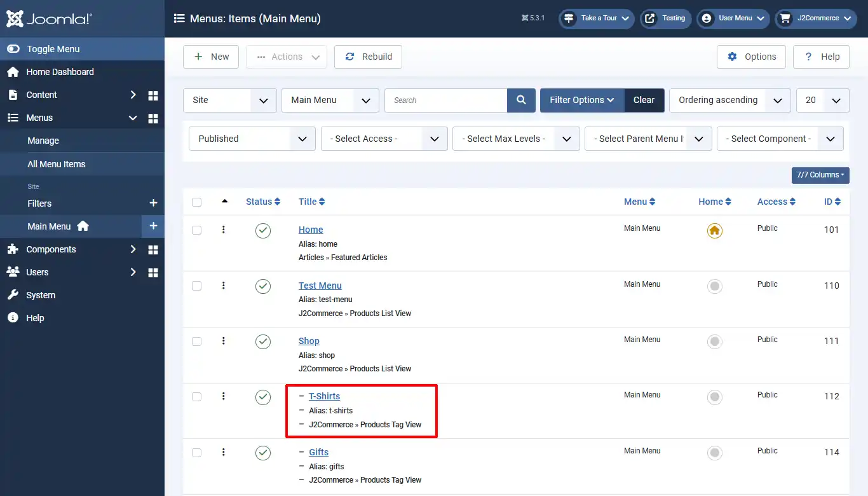
Task: Check the Home row checkbox
Action: [x=197, y=230]
